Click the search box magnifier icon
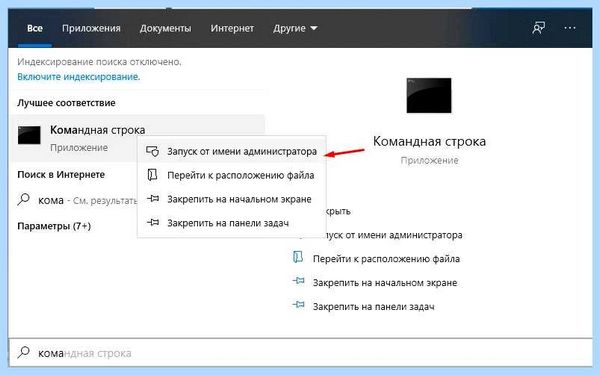 click(24, 352)
